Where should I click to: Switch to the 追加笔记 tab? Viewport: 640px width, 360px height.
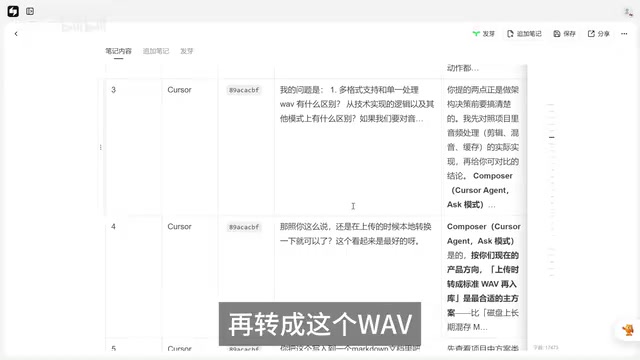click(156, 51)
